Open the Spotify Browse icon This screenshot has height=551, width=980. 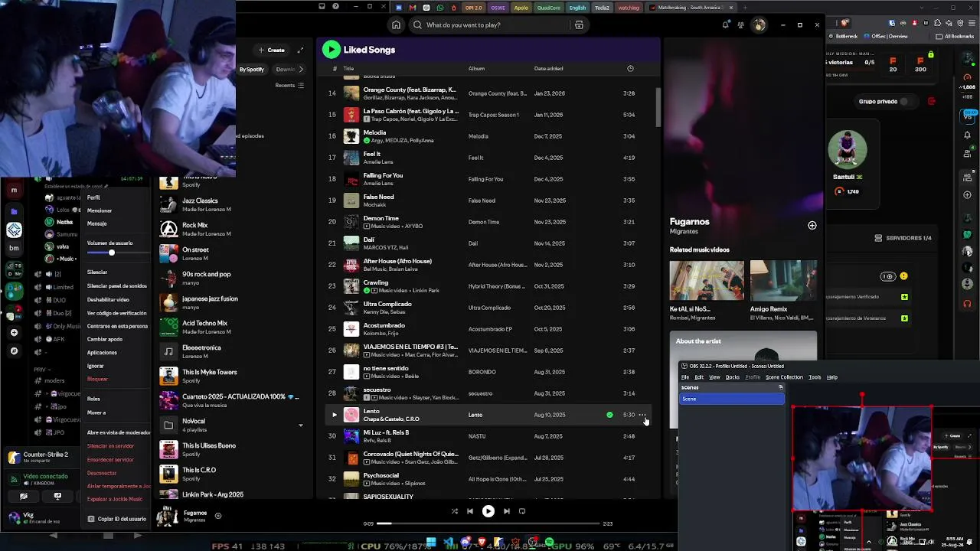pyautogui.click(x=579, y=24)
